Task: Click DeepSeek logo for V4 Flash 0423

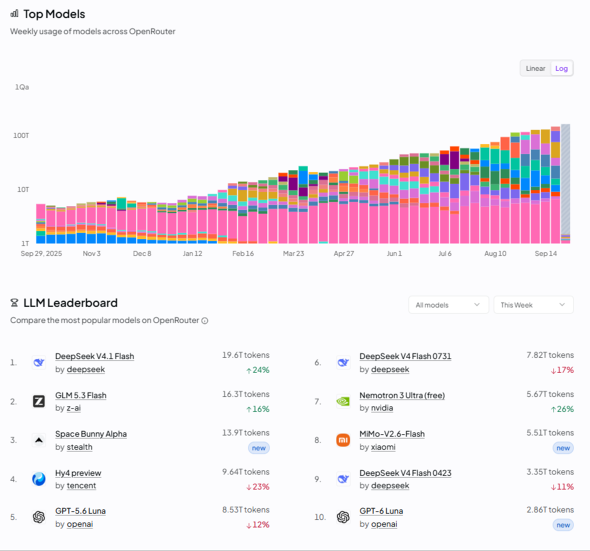Action: [343, 479]
